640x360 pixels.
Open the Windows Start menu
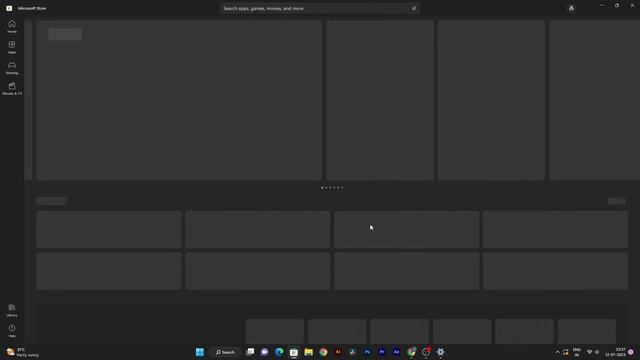[200, 352]
